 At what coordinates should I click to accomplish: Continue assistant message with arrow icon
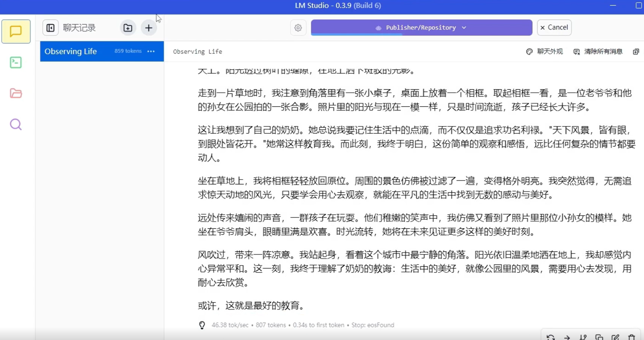click(x=567, y=337)
